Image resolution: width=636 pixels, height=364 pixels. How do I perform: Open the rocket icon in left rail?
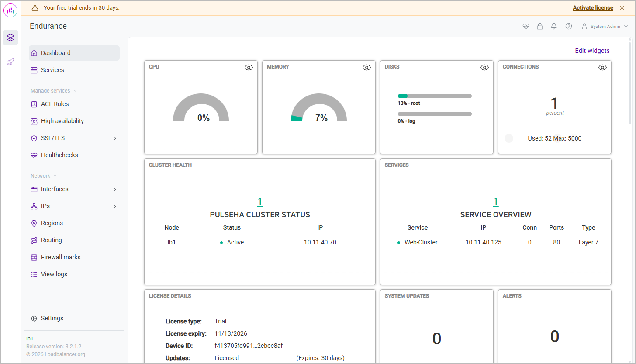pos(10,62)
